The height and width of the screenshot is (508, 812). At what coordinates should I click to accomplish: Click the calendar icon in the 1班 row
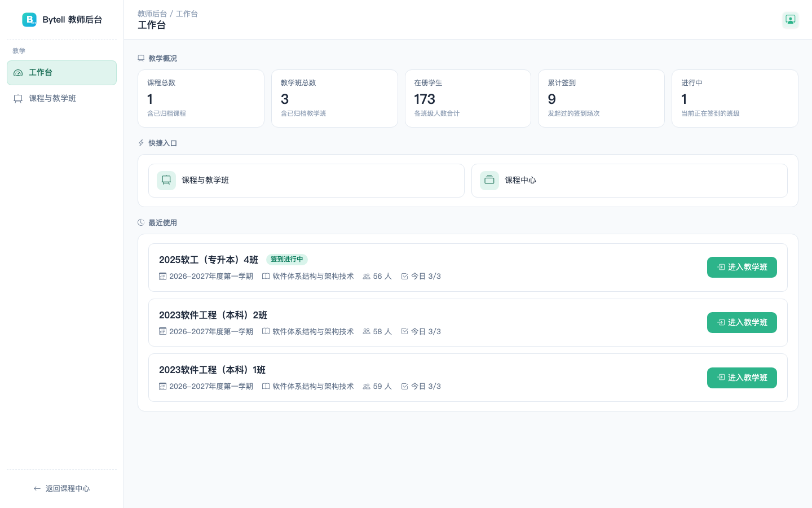pos(163,387)
